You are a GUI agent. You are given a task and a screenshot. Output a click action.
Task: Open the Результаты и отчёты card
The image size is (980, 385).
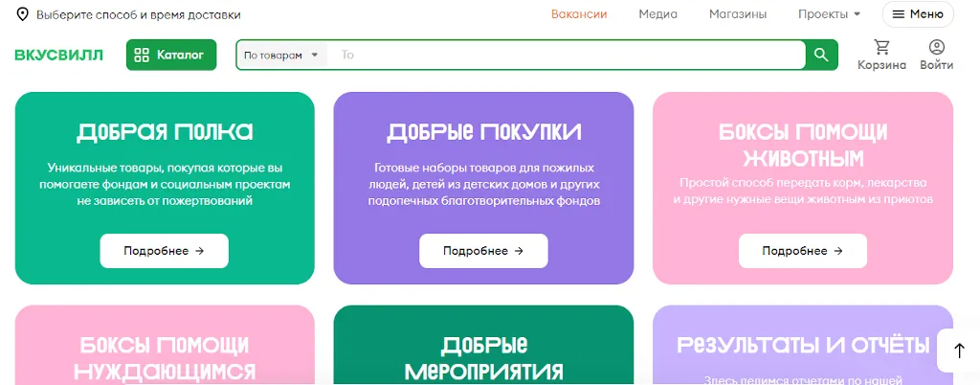coord(802,345)
